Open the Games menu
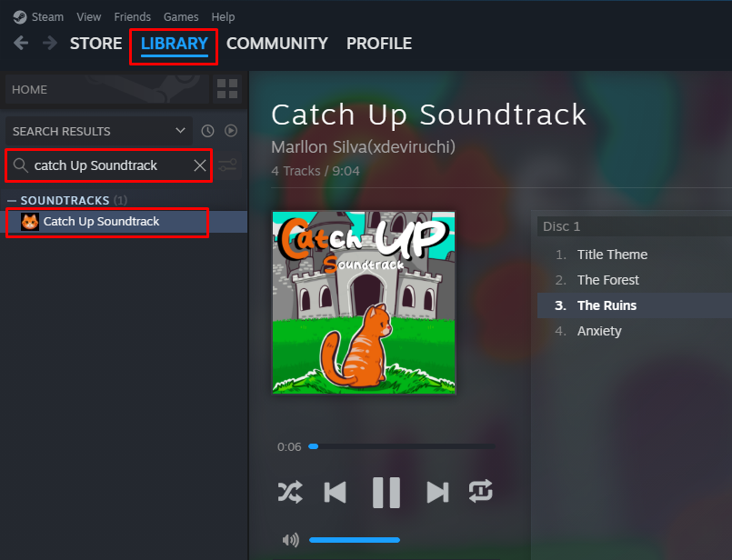This screenshot has height=560, width=732. click(181, 16)
